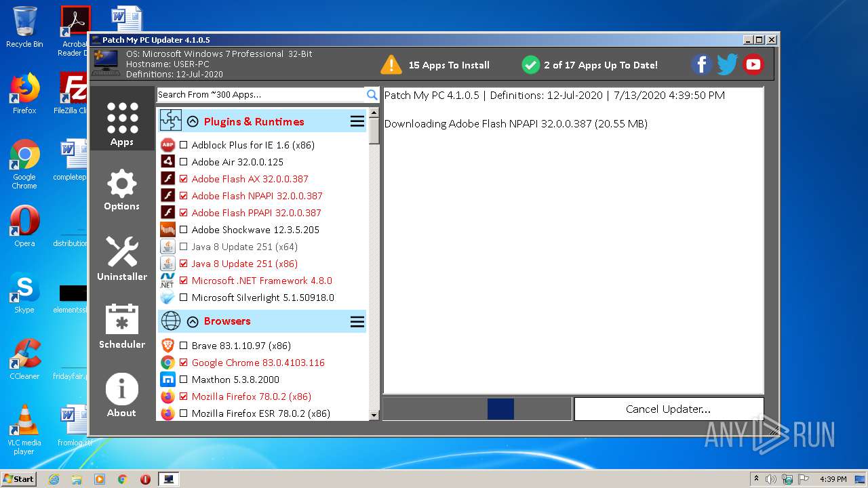Collapse the Browsers section
The image size is (868, 488).
(x=193, y=322)
